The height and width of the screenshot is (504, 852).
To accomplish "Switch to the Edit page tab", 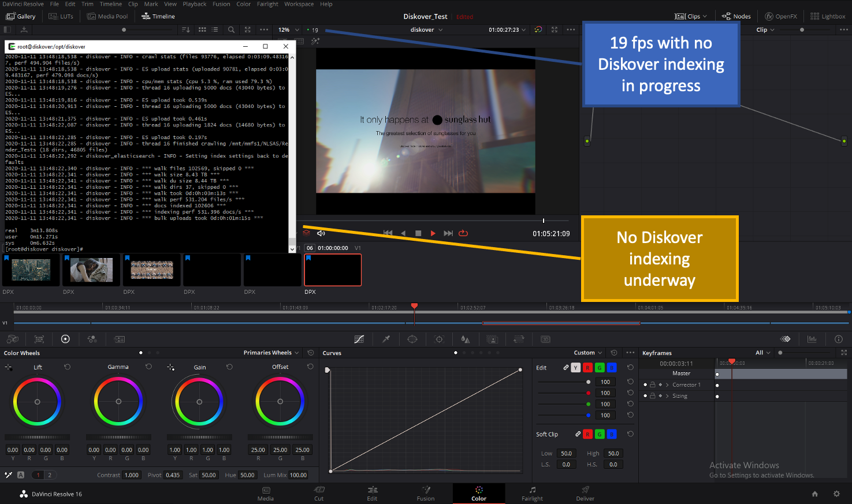I will (372, 494).
